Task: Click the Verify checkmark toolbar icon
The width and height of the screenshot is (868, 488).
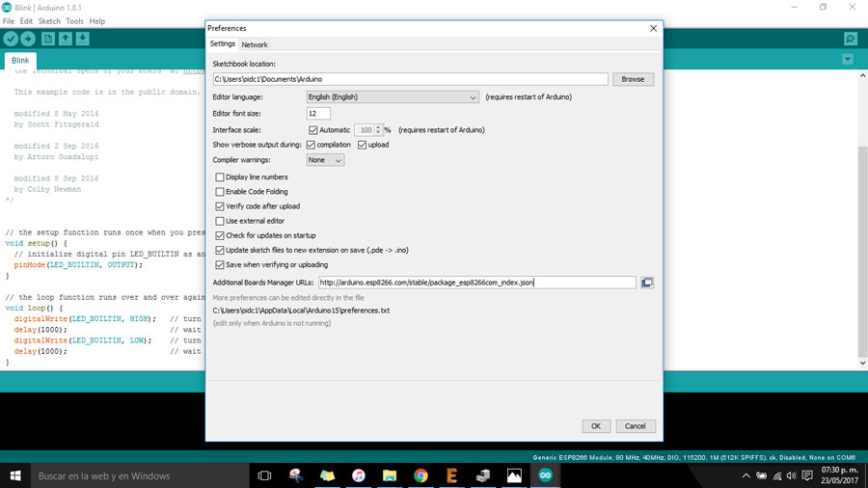Action: [x=11, y=39]
